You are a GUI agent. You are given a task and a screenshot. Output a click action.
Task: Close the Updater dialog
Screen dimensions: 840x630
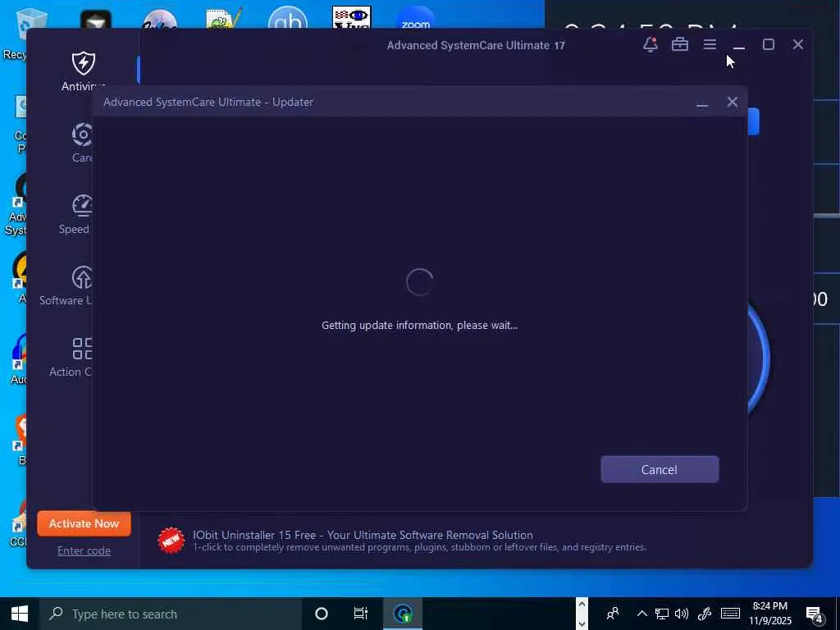tap(733, 102)
